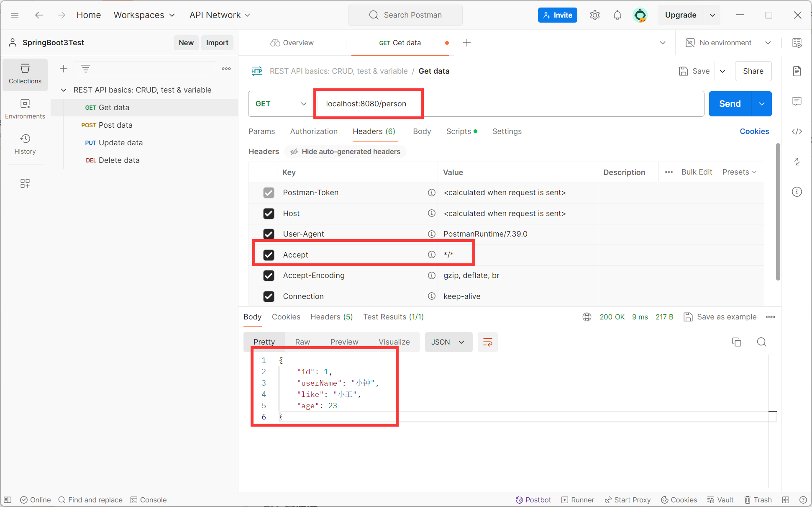Uncheck the Accept header checkbox

pyautogui.click(x=269, y=255)
